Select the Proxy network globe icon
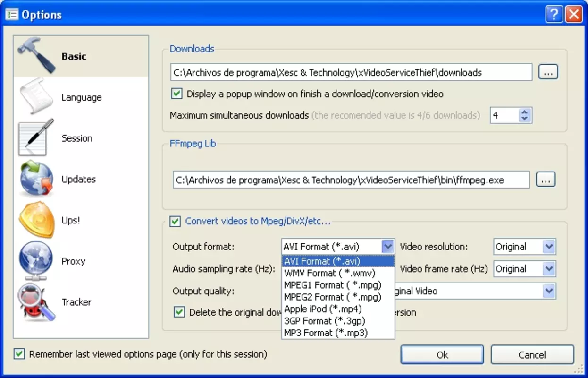 [x=36, y=261]
